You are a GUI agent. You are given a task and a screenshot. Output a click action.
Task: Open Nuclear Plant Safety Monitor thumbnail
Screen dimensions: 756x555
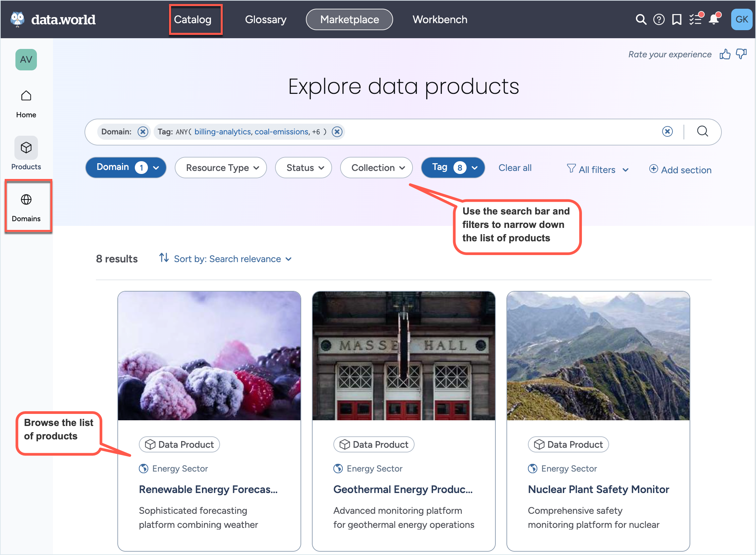pyautogui.click(x=598, y=356)
